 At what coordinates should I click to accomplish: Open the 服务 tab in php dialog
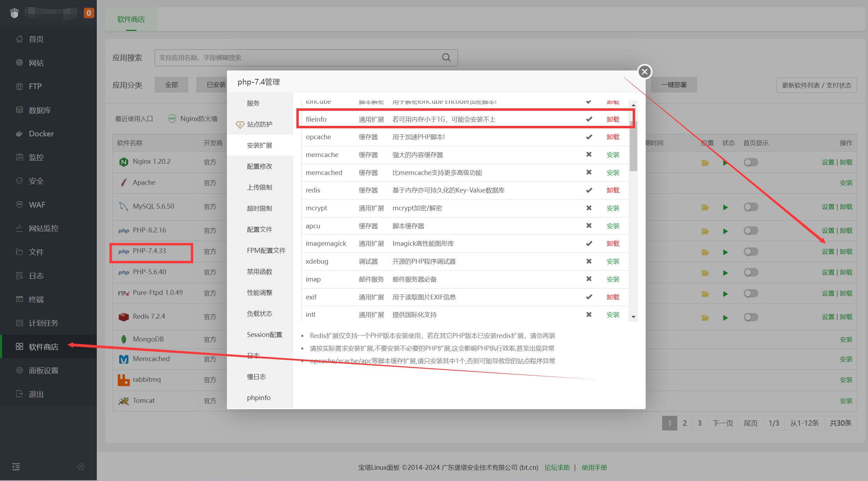click(260, 103)
